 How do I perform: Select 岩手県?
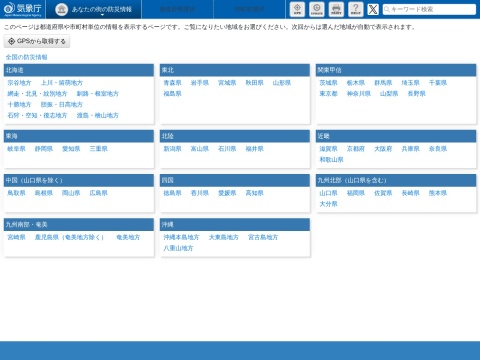[x=200, y=83]
